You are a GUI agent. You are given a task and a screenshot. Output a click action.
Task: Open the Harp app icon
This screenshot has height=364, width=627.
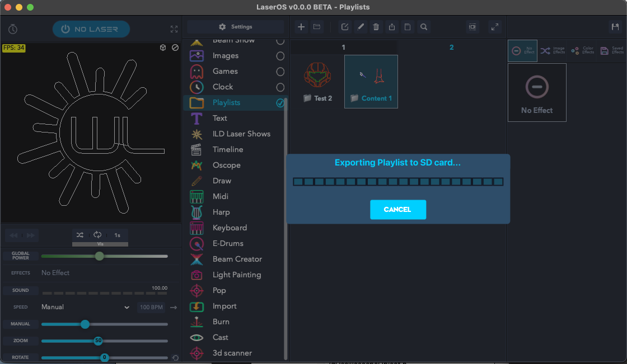(196, 212)
